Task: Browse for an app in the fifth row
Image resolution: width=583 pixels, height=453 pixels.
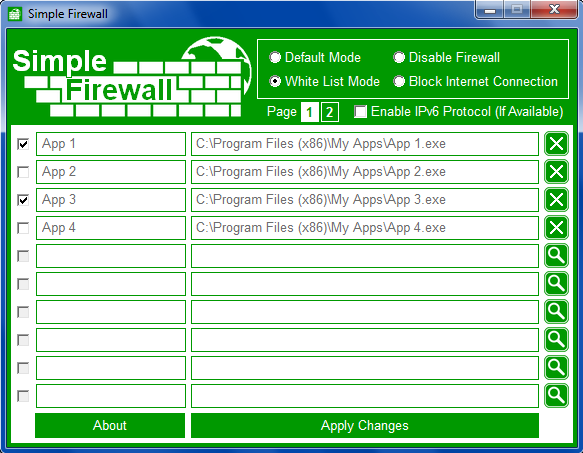Action: point(556,256)
